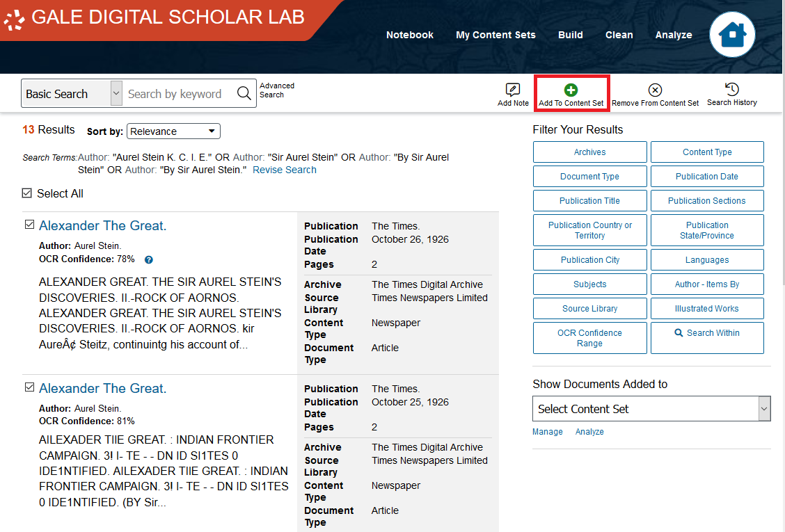This screenshot has width=785, height=532.
Task: Expand the Basic Search type dropdown
Action: [x=116, y=94]
